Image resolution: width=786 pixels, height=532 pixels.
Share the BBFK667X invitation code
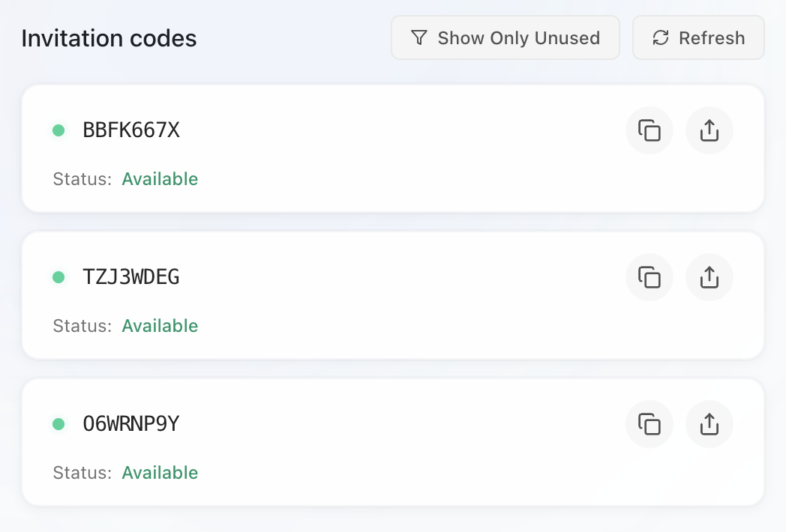(x=709, y=130)
